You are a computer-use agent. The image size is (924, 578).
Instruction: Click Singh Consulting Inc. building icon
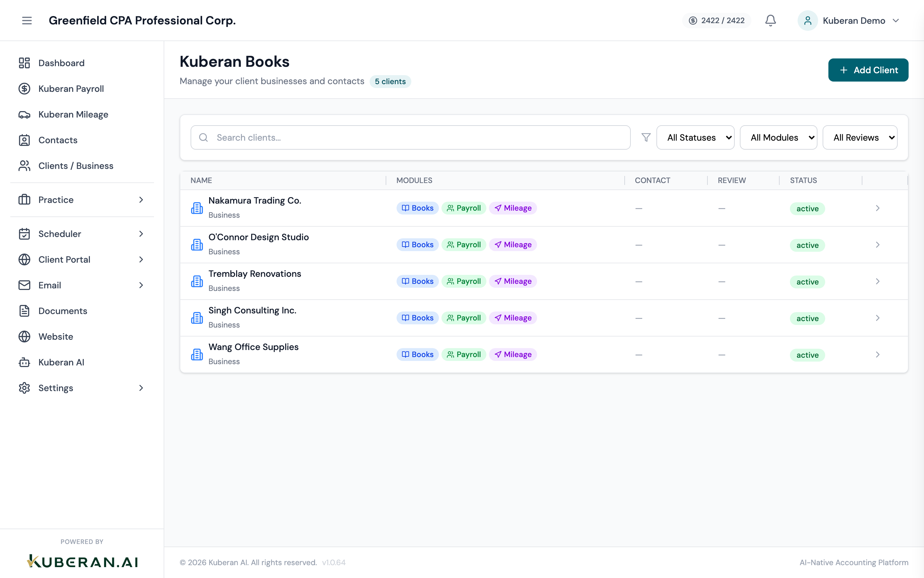pyautogui.click(x=197, y=318)
